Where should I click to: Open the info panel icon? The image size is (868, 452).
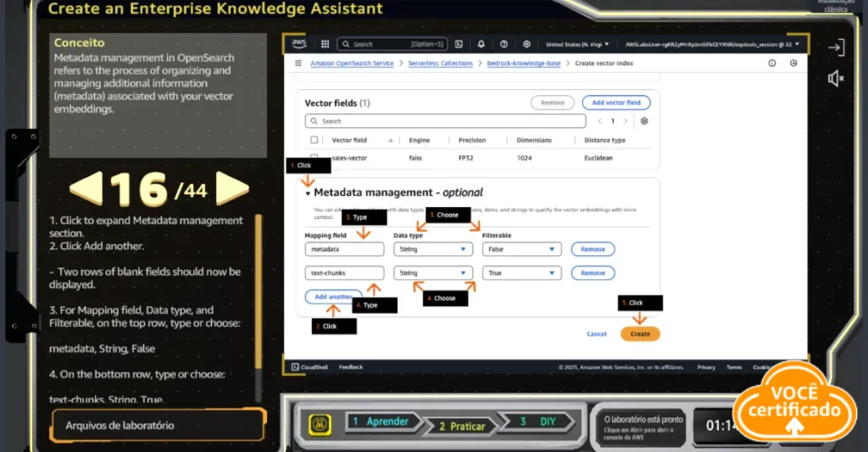pos(771,63)
